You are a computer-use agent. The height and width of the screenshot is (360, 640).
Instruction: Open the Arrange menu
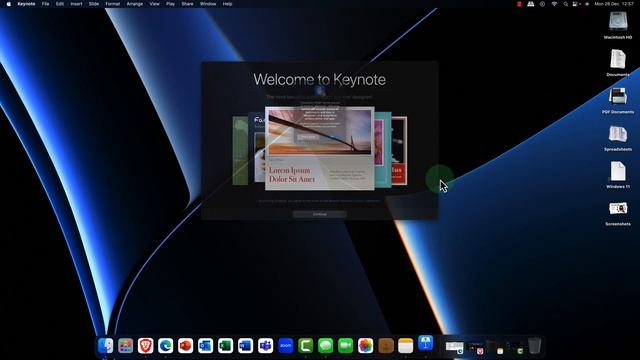click(135, 4)
